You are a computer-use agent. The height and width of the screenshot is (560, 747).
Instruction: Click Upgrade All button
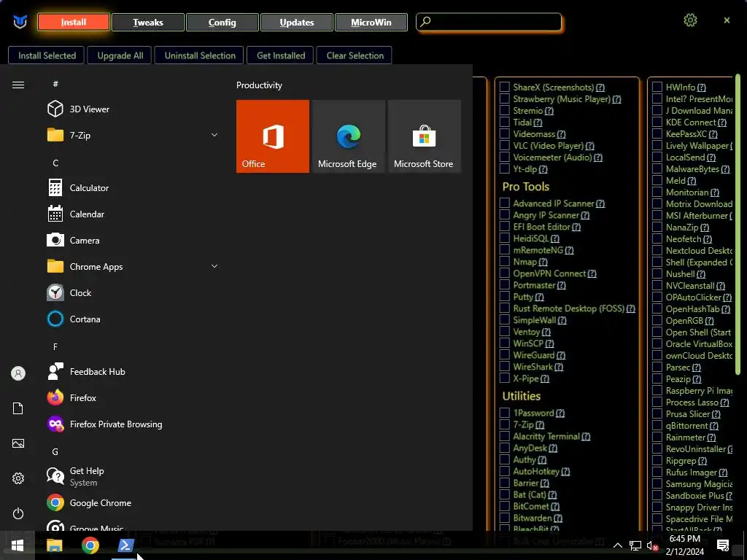pos(120,55)
